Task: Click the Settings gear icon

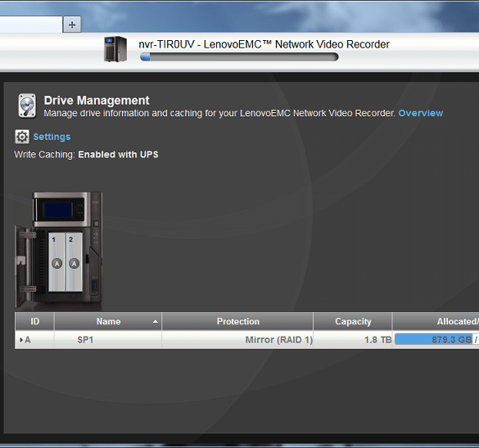Action: [22, 137]
